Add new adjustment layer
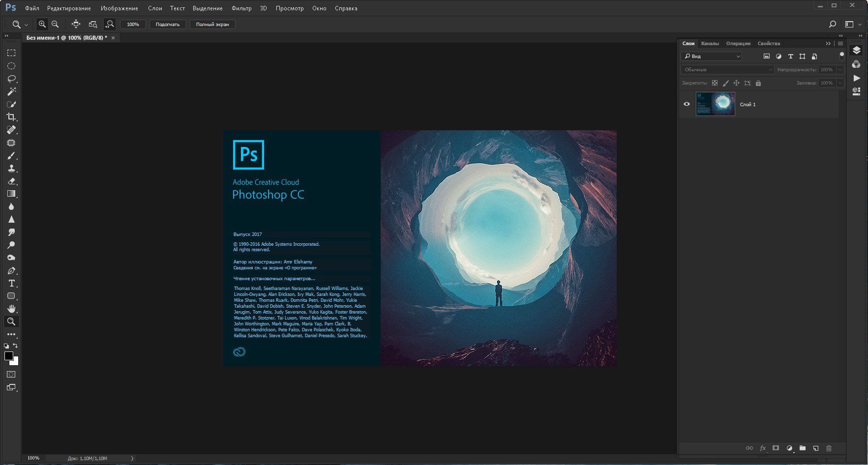The width and height of the screenshot is (868, 465). click(789, 448)
